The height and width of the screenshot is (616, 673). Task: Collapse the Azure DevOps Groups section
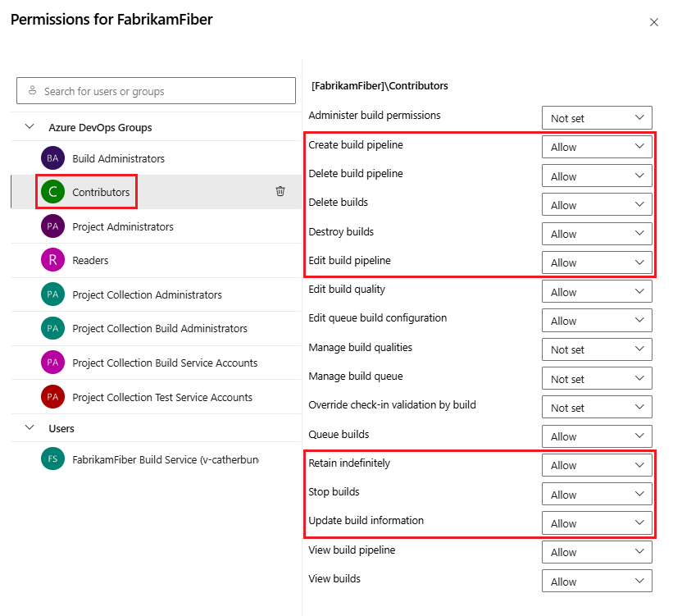click(30, 126)
